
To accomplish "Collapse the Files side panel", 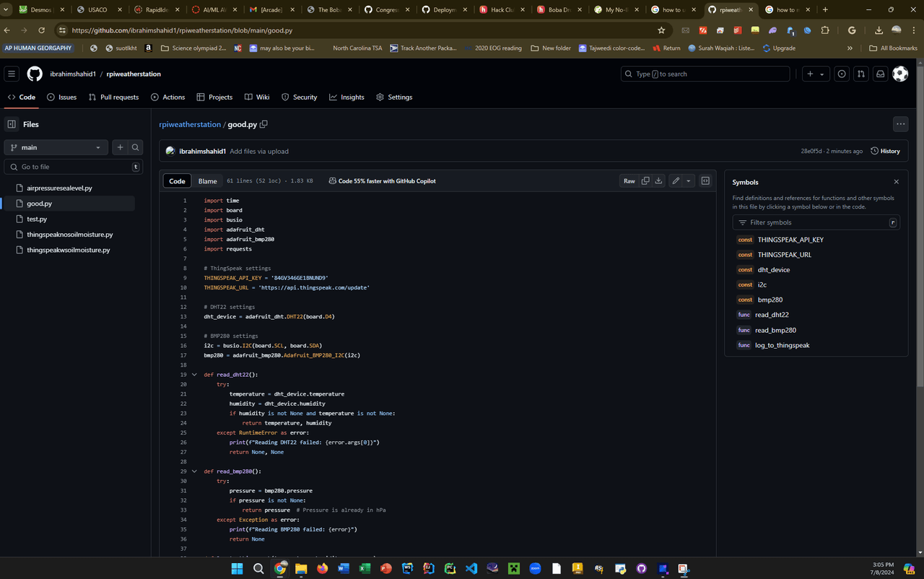I will [12, 124].
